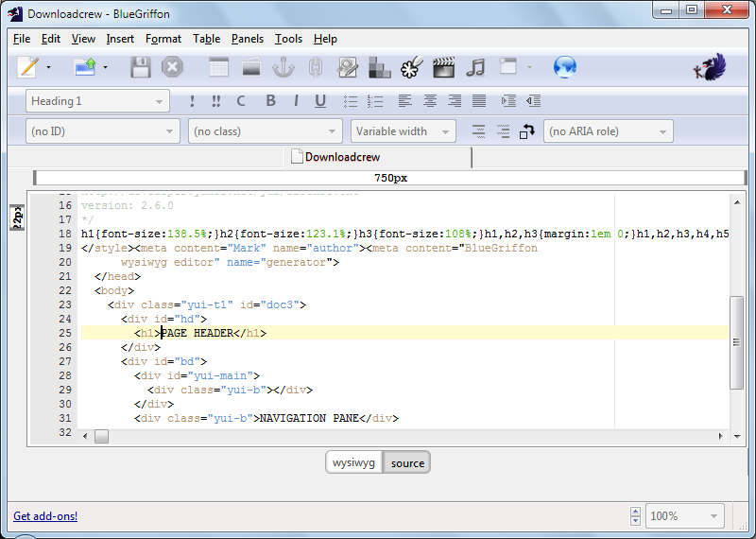Viewport: 756px width, 539px height.
Task: Expand the Open file dropdown arrow
Action: (x=105, y=67)
